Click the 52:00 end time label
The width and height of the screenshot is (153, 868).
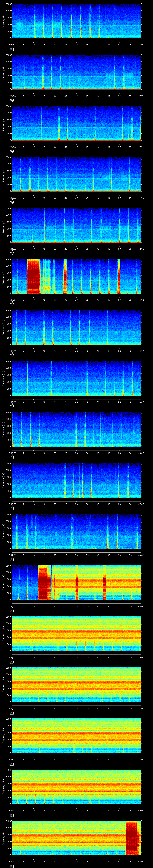[x=141, y=759]
